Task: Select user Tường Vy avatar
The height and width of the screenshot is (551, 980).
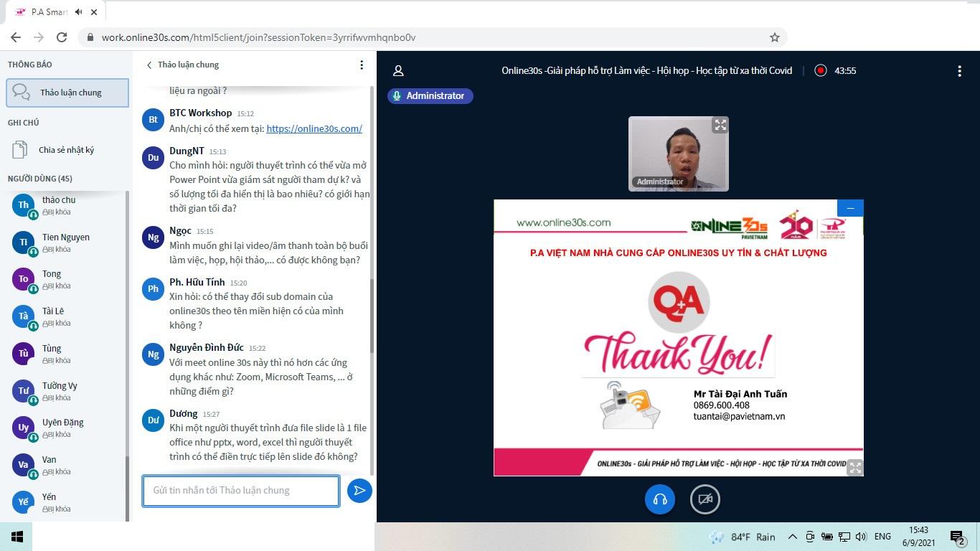Action: tap(24, 391)
